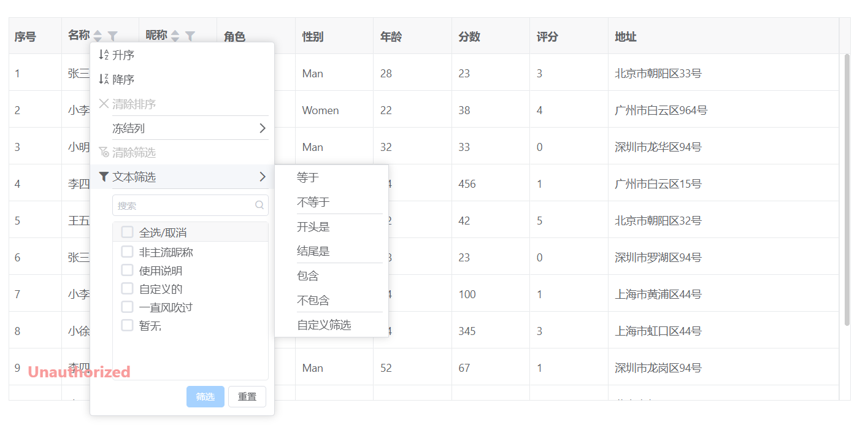Click the 筛选 apply filter button
Viewport: 868px width, 435px height.
click(x=205, y=396)
